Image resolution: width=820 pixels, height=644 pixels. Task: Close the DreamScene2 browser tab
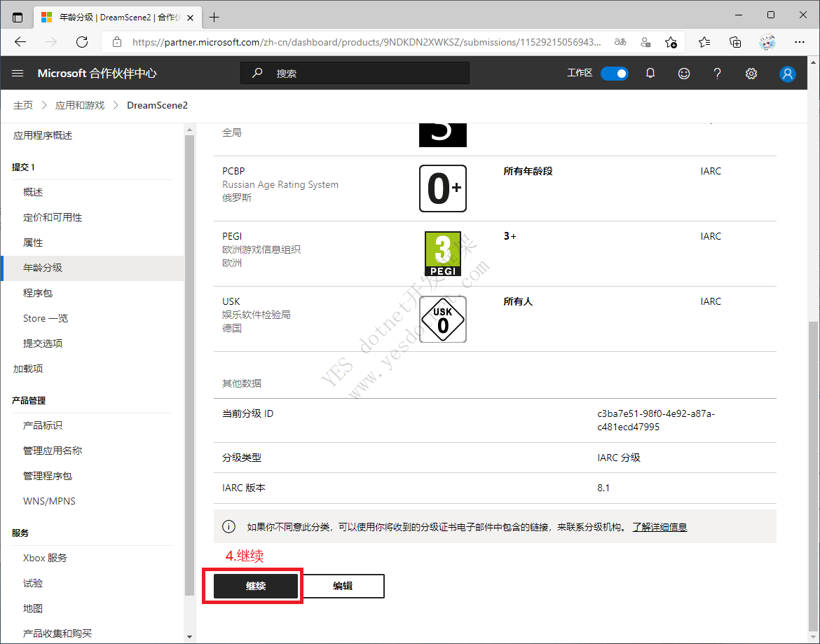(191, 18)
